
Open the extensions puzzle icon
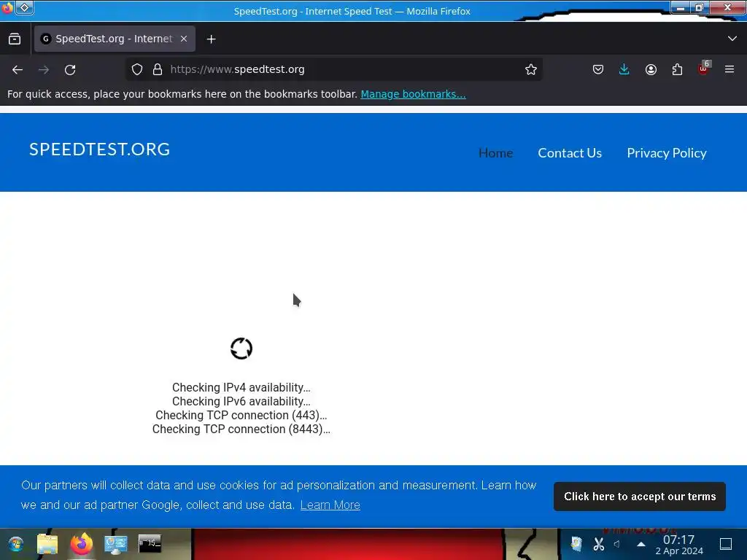click(677, 69)
